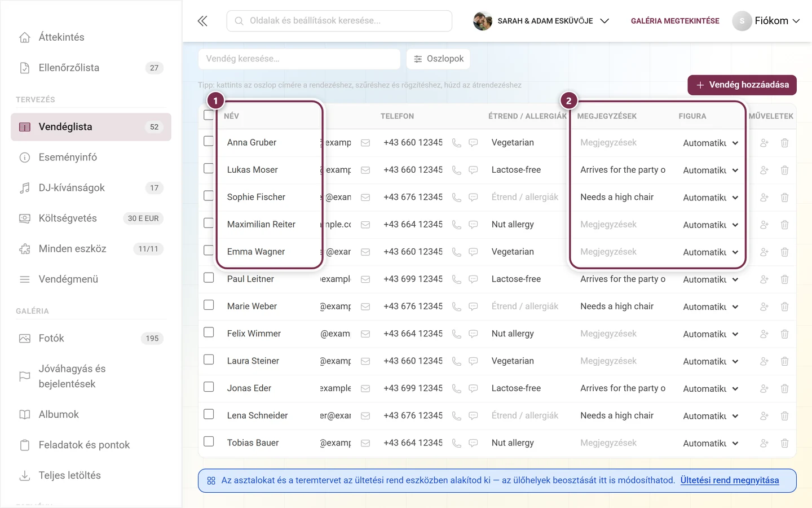Click the Vendég hozzáadása button

[742, 85]
